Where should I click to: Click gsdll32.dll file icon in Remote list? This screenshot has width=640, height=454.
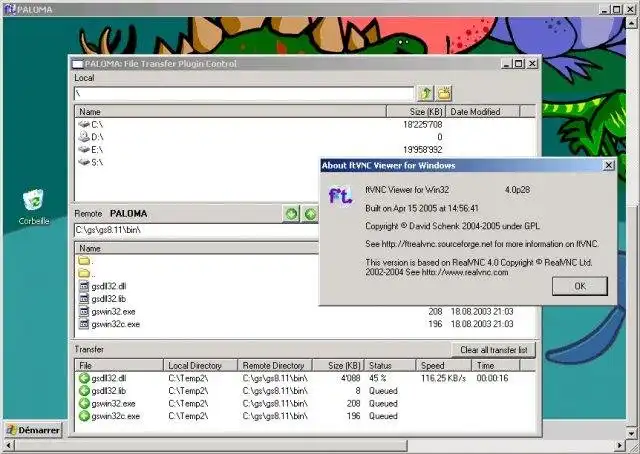pyautogui.click(x=84, y=286)
